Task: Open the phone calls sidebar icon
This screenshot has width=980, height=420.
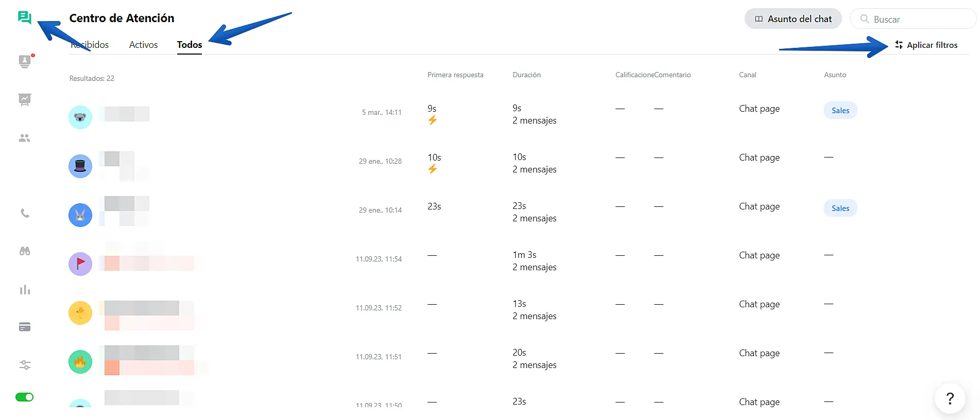Action: coord(25,213)
